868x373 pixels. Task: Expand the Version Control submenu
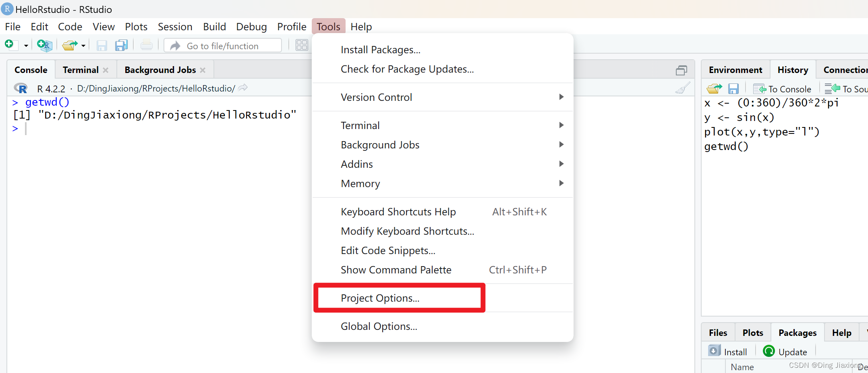(x=442, y=97)
